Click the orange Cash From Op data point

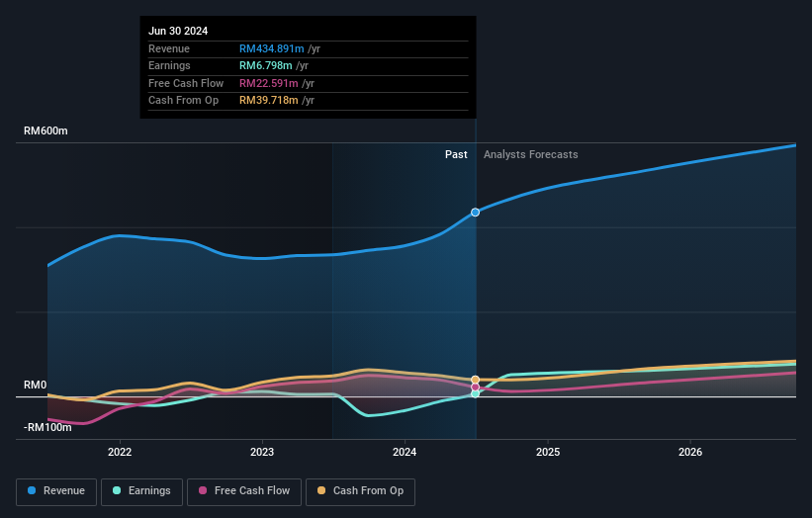click(x=475, y=380)
